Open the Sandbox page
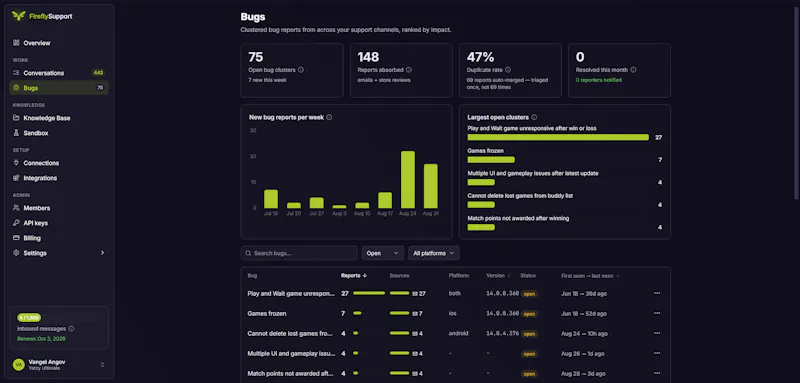800x383 pixels. pos(59,133)
